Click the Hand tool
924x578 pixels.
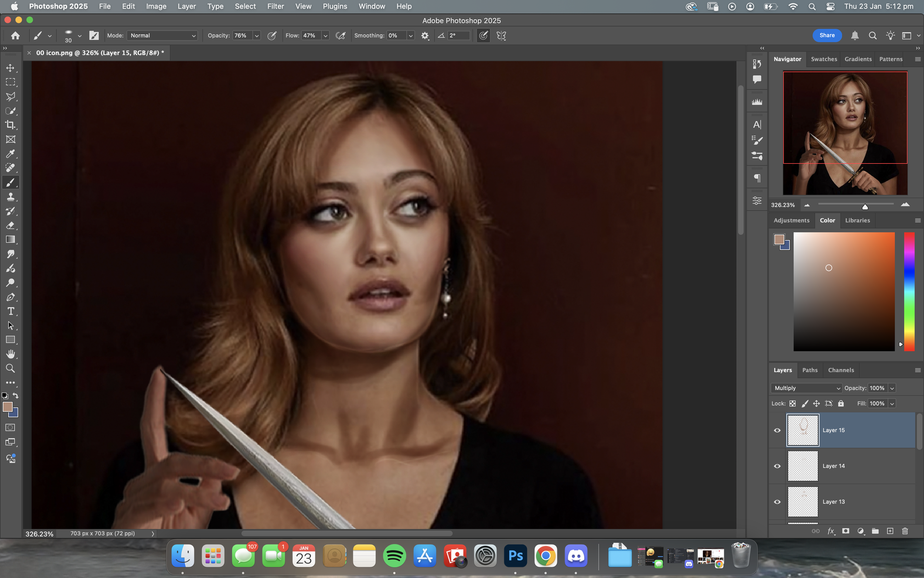10,354
